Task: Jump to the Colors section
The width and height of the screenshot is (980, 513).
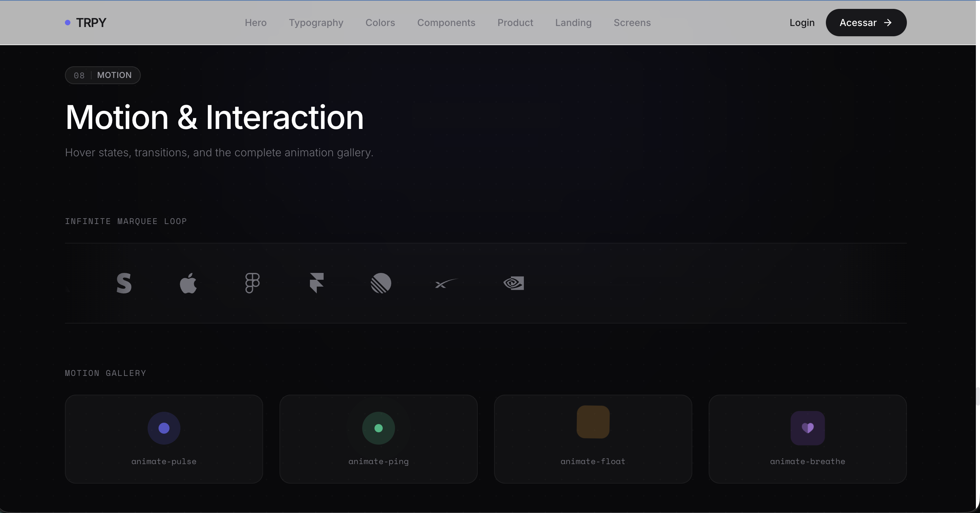Action: click(x=380, y=23)
